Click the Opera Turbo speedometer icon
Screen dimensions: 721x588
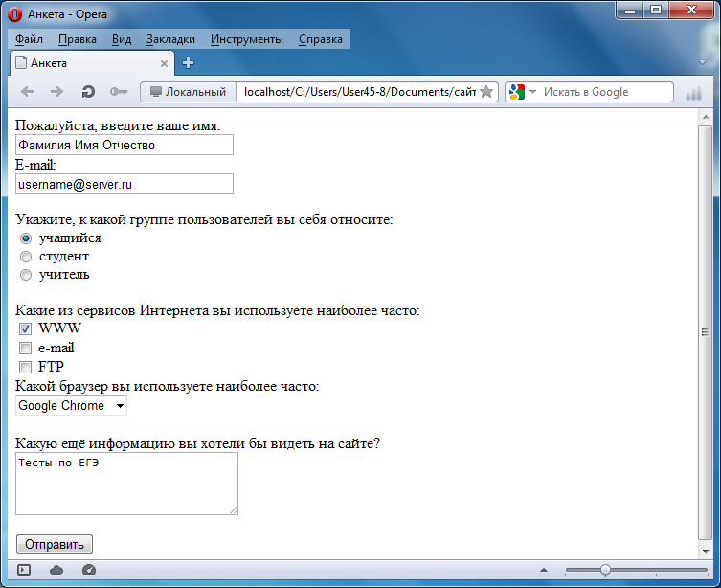tap(89, 570)
